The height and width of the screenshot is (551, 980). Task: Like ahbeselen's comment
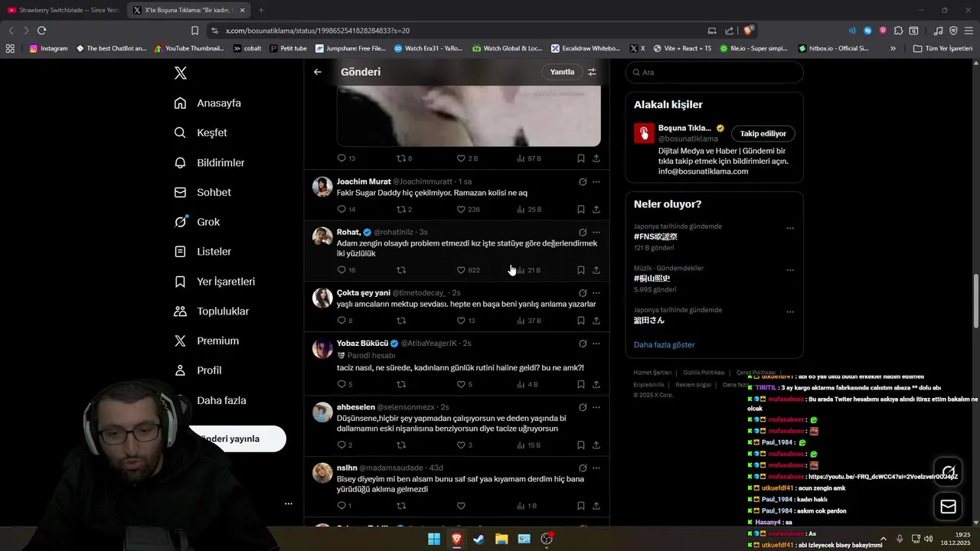[464, 445]
